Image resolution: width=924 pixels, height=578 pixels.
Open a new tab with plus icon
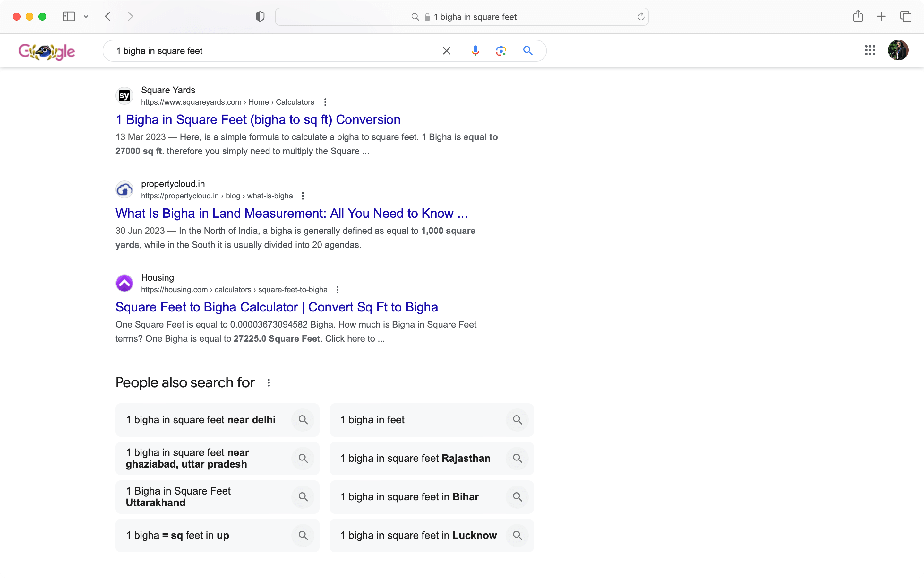pyautogui.click(x=881, y=16)
